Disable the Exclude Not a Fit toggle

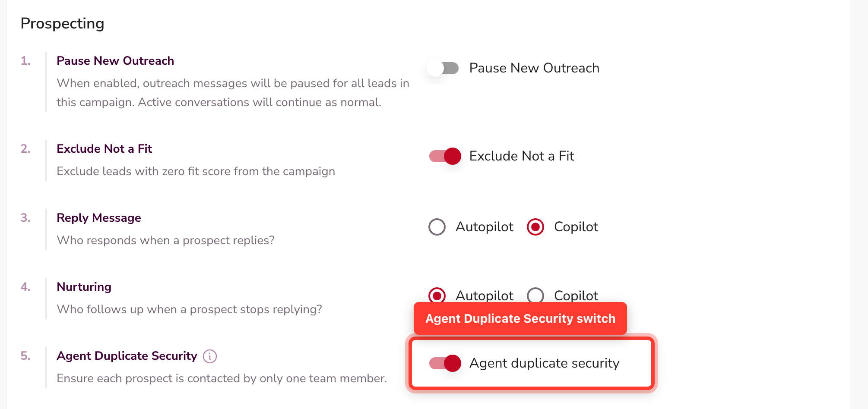[445, 156]
